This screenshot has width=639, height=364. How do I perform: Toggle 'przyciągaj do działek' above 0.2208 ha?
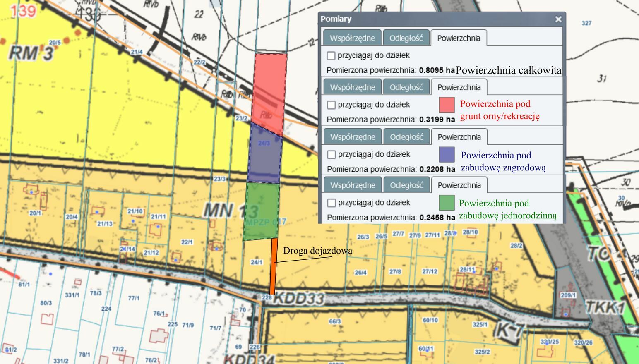tap(331, 154)
